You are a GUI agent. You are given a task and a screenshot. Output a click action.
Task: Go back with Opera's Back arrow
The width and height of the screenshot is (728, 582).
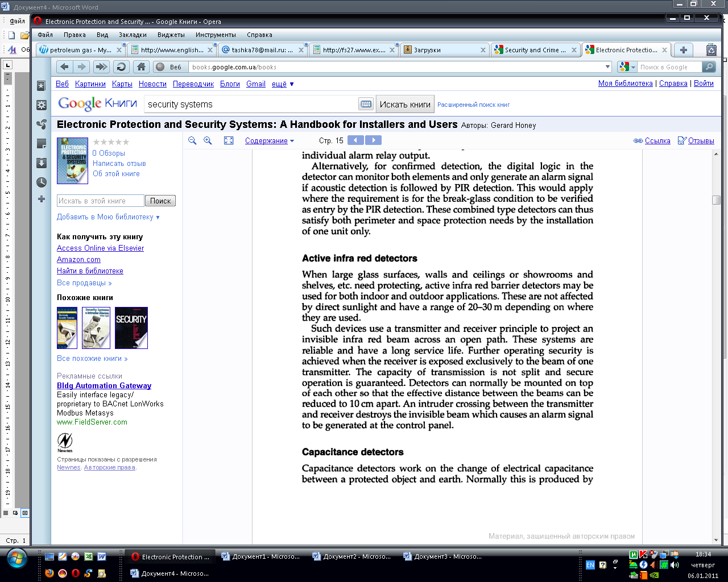click(65, 67)
